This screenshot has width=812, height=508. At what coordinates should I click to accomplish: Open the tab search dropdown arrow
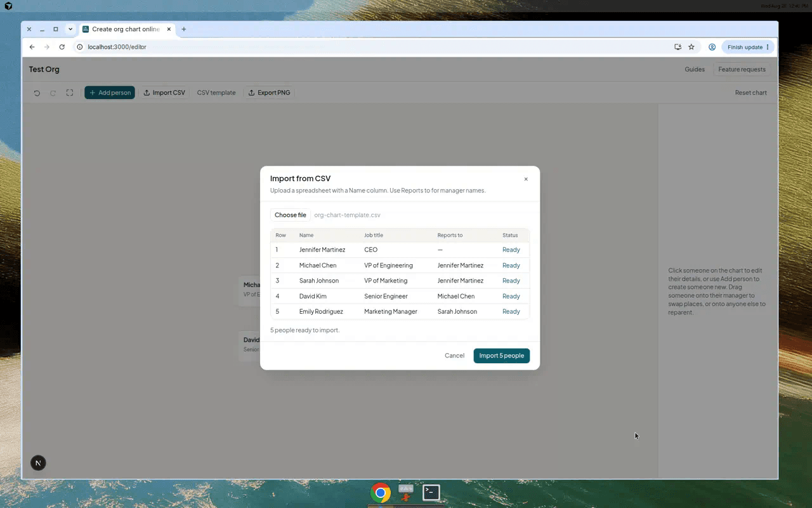[70, 29]
